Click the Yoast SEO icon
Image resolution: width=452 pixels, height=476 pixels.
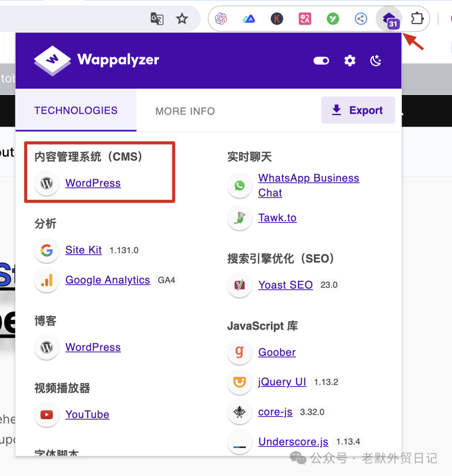coord(240,285)
